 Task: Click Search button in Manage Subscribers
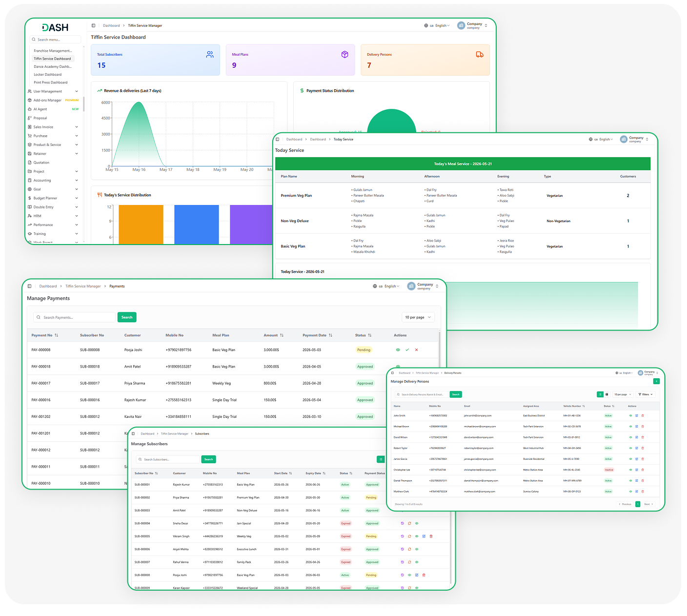pos(208,459)
